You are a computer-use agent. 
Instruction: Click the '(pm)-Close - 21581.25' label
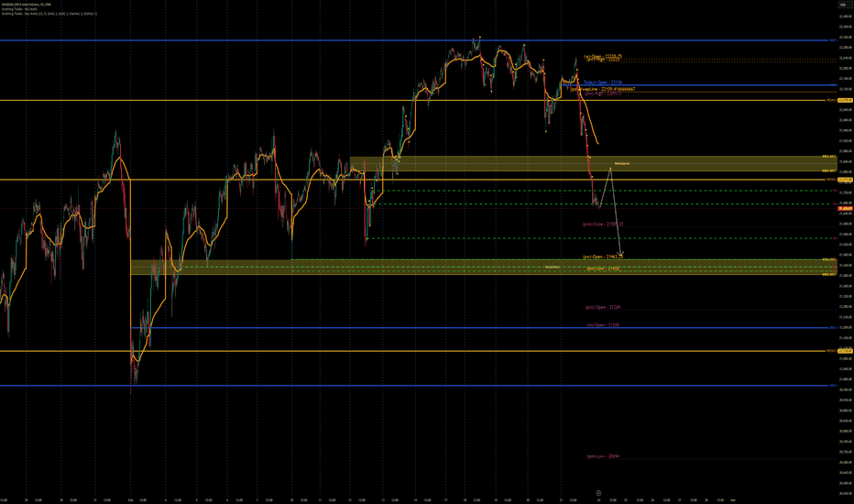pos(603,224)
